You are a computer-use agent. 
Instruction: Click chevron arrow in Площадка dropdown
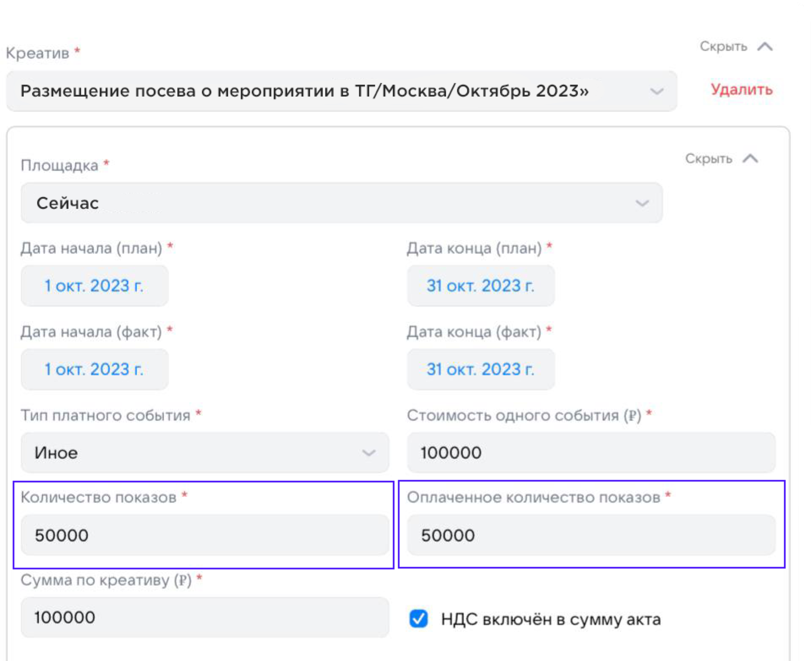coord(642,203)
